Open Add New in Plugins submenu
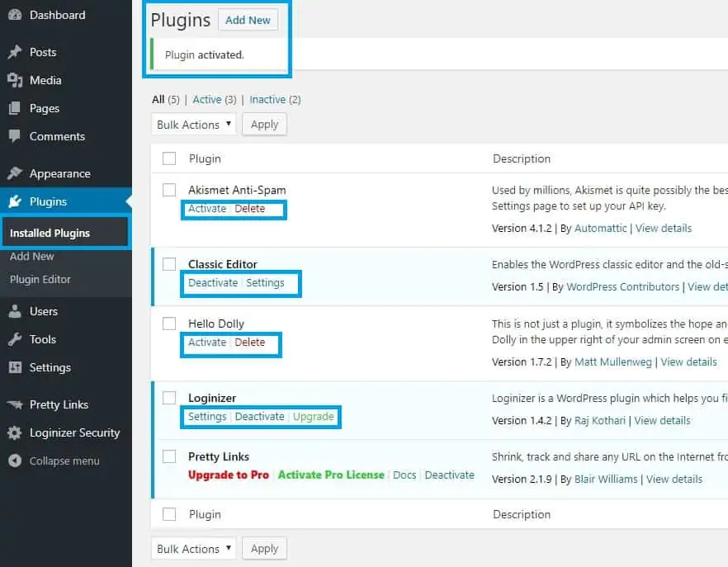 (x=32, y=257)
